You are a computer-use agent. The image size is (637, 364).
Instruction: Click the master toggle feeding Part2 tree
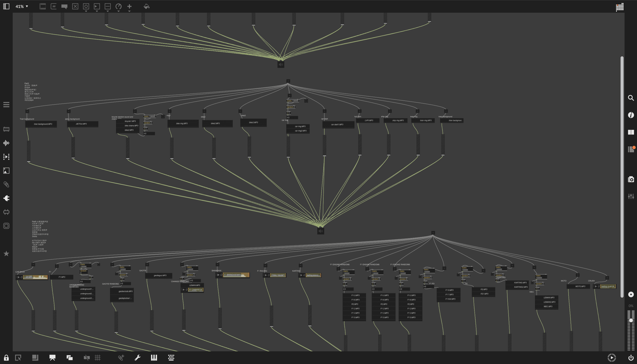[288, 81]
